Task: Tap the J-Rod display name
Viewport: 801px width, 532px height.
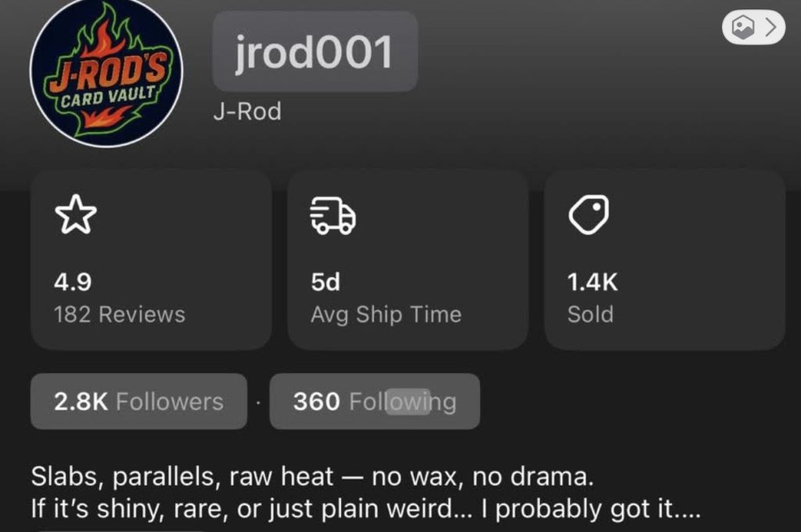Action: tap(247, 111)
